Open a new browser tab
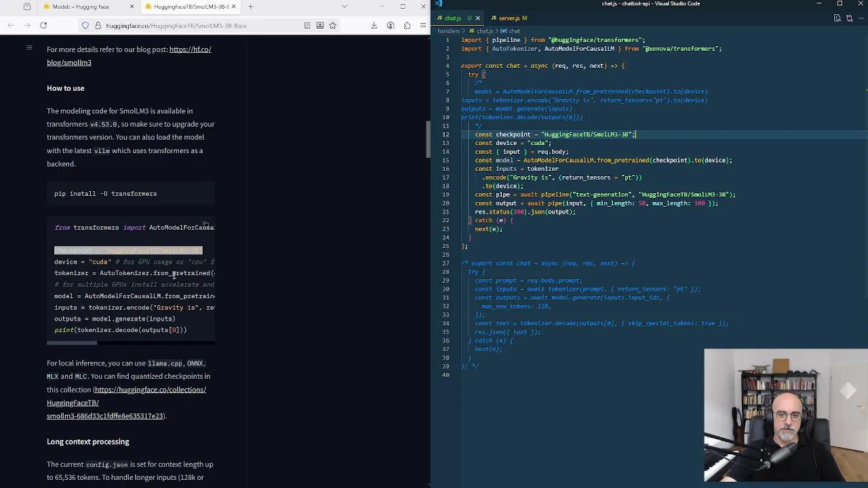 click(x=250, y=7)
